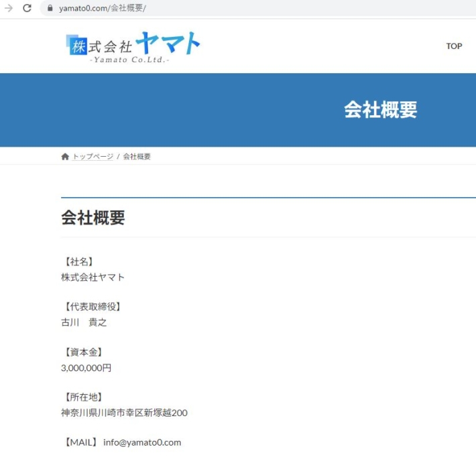
Task: Click the 【所在地】 label
Action: 84,397
